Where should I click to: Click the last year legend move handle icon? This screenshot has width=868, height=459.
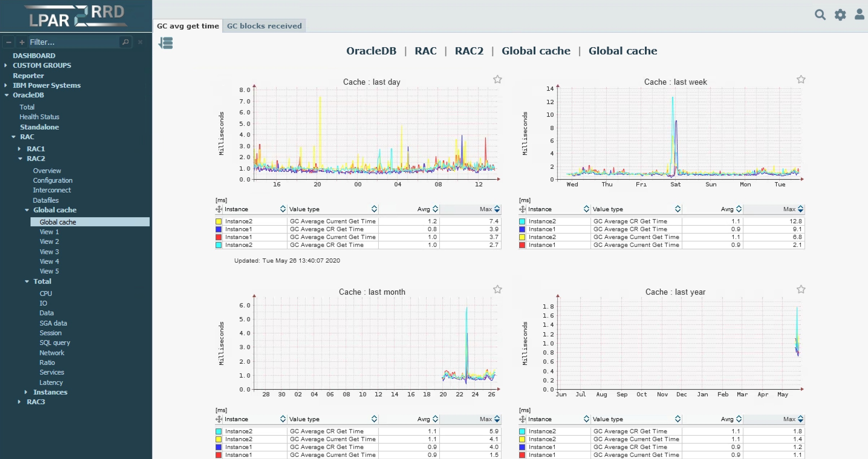click(522, 419)
